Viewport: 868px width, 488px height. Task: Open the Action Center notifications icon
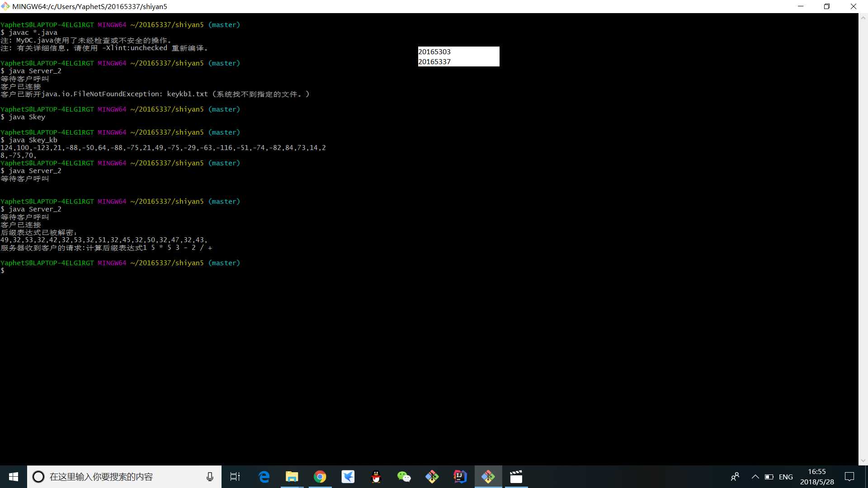click(849, 477)
